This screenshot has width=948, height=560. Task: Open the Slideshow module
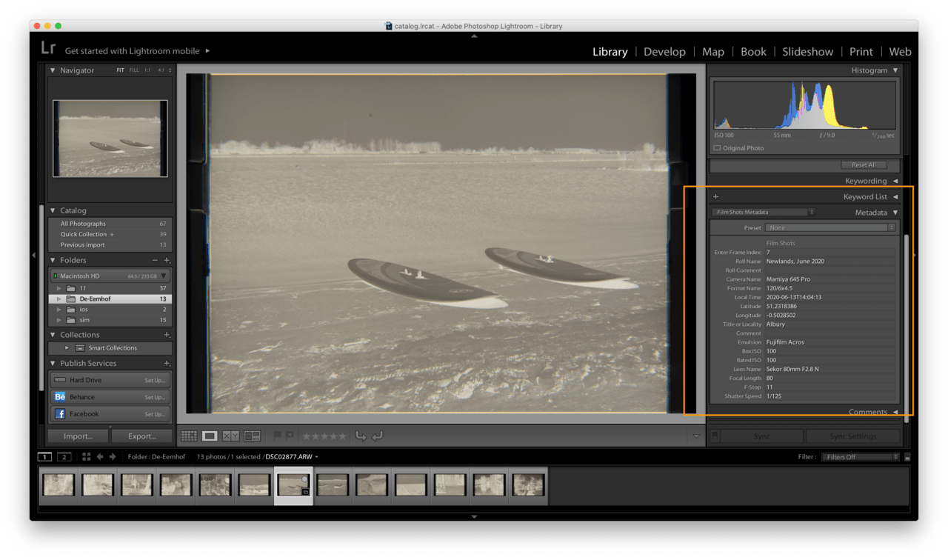(x=808, y=52)
